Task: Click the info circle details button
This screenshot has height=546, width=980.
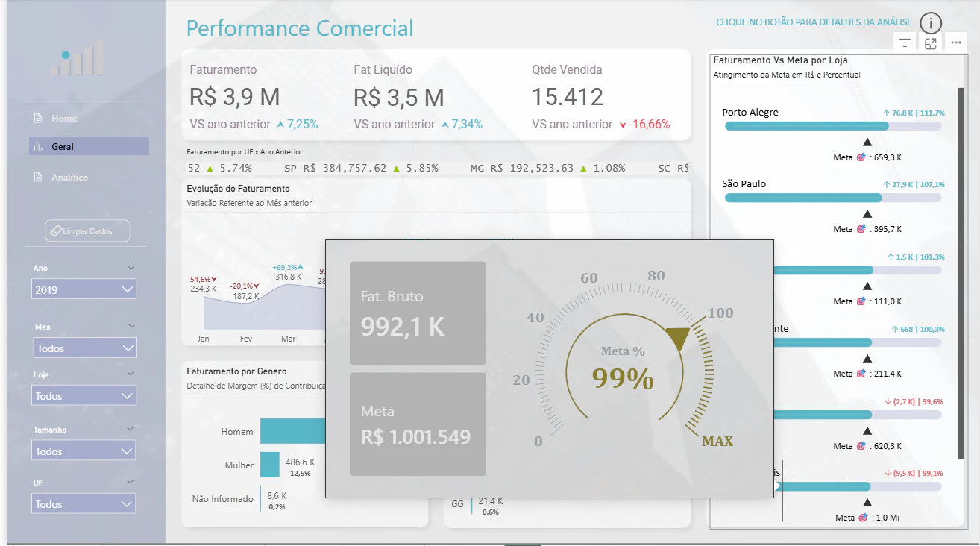Action: click(x=931, y=23)
